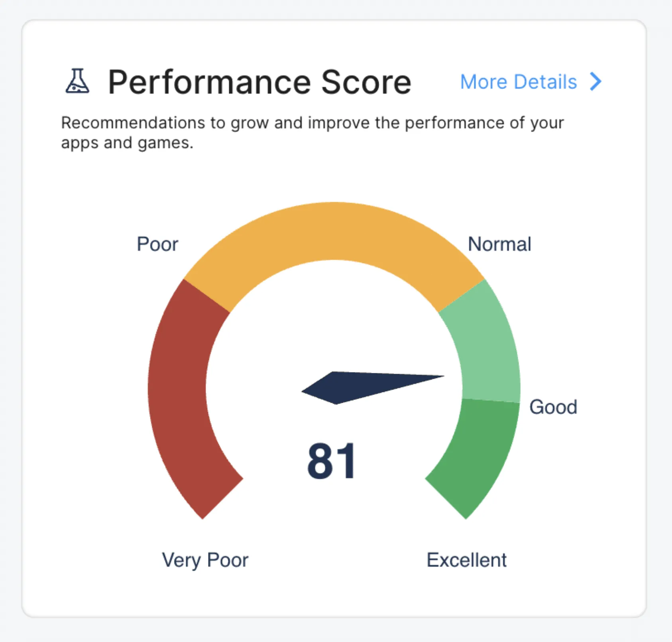Click the Very Poor label text

coord(205,560)
